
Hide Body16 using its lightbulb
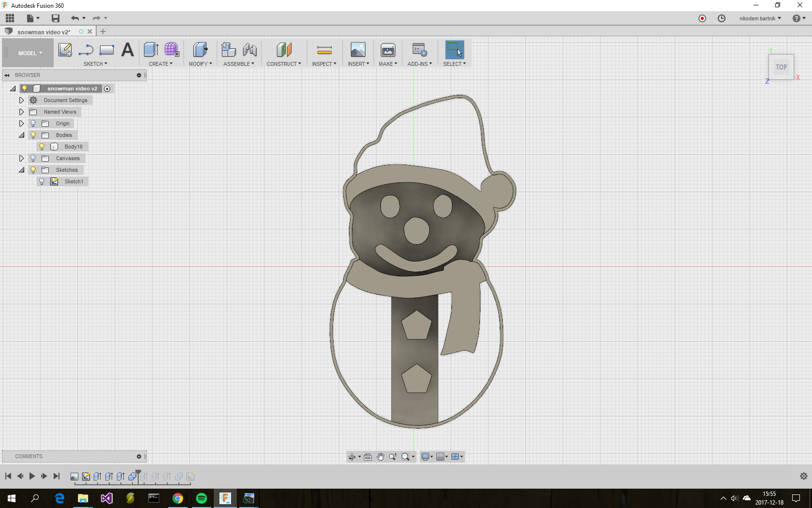[x=42, y=147]
